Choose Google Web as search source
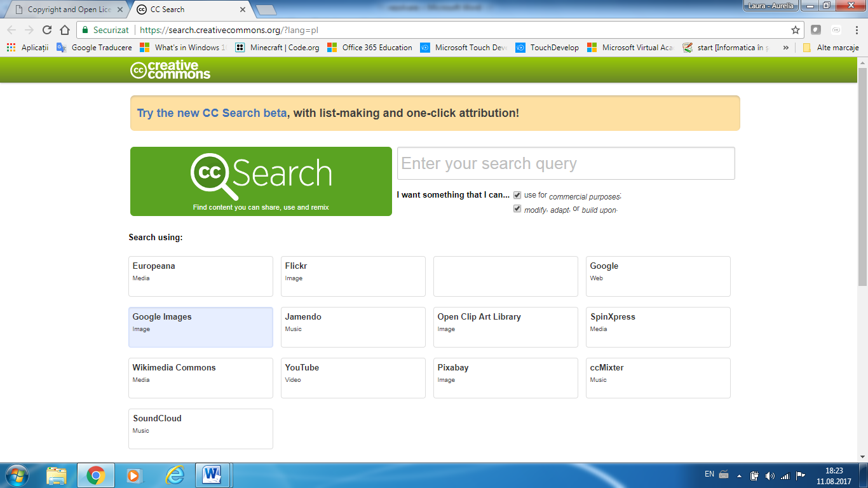 (x=658, y=276)
